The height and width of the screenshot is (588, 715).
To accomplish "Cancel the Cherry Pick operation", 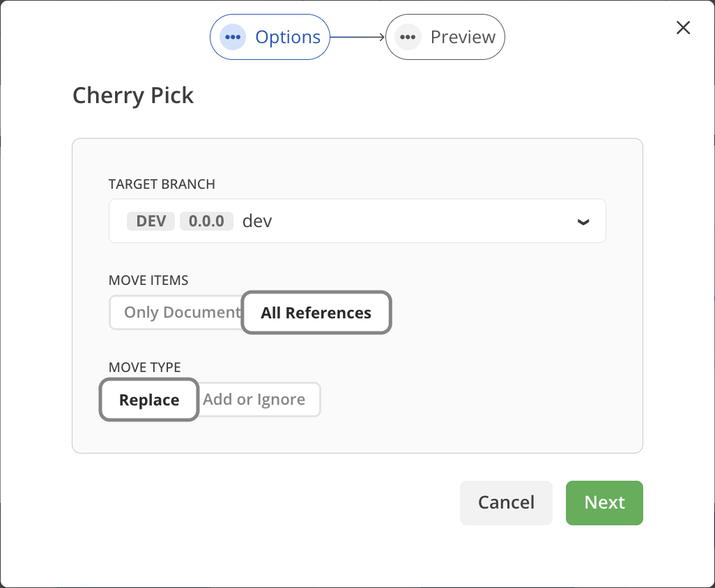I will coord(506,502).
